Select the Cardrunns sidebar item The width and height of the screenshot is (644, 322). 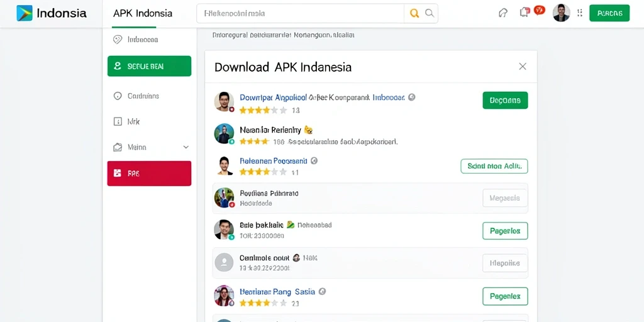[x=149, y=96]
